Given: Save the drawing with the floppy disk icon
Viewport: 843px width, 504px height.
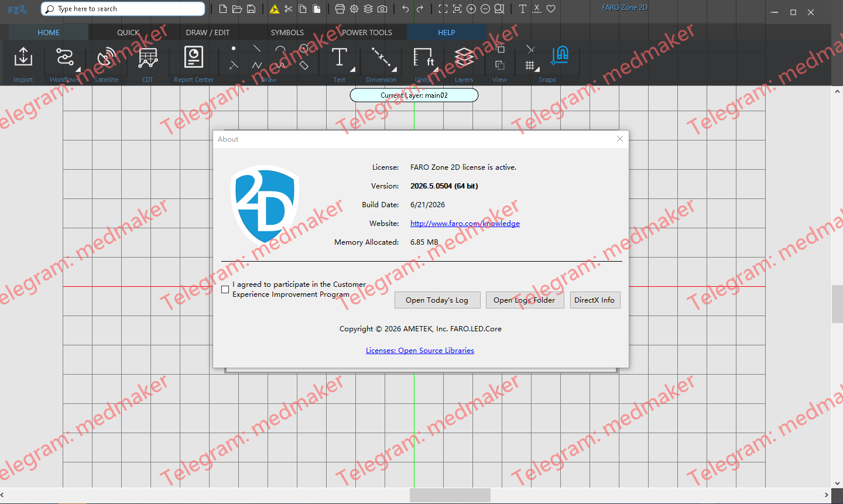Looking at the screenshot, I should coord(251,9).
